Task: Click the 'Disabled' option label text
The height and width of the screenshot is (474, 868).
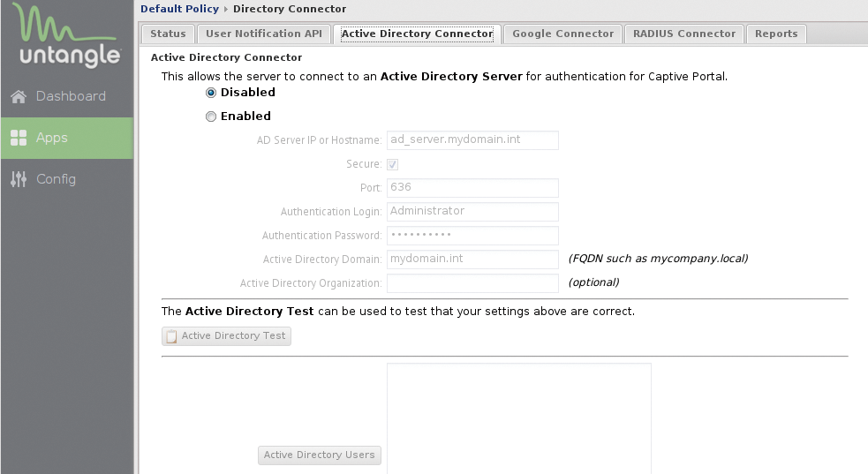Action: point(248,93)
